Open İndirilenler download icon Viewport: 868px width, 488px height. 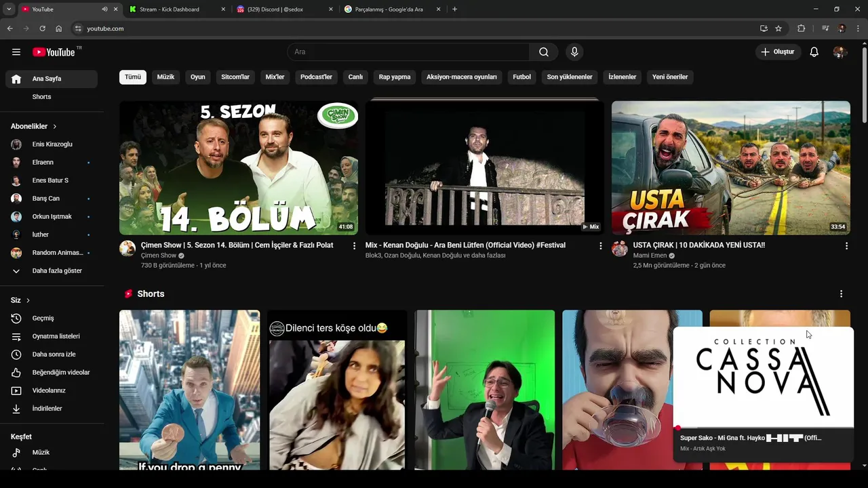tap(16, 409)
